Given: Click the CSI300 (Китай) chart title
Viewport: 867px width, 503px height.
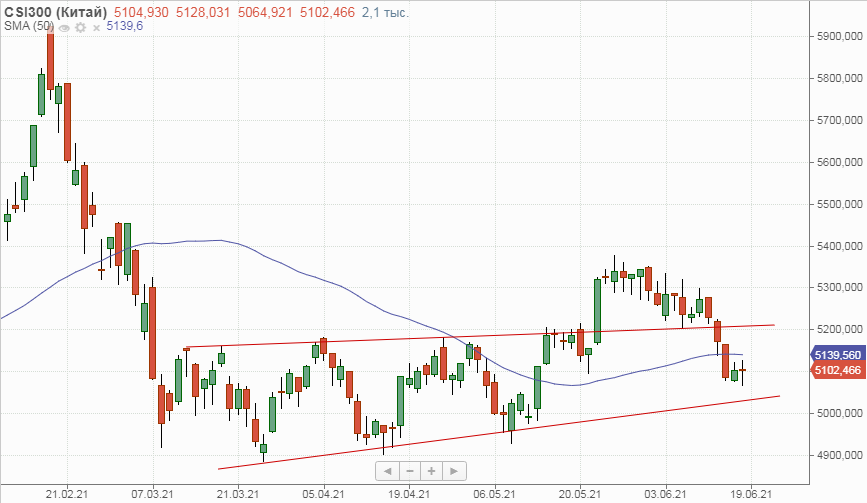Looking at the screenshot, I should pos(56,12).
